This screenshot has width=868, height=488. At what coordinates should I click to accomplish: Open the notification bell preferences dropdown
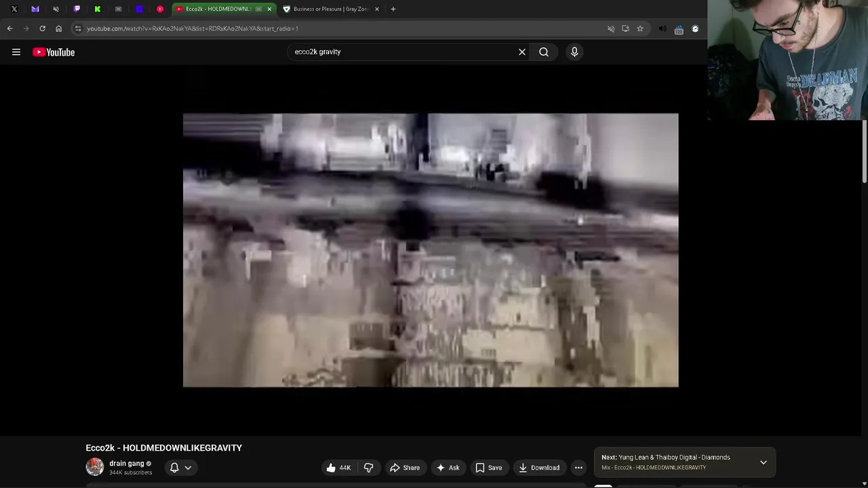(x=180, y=468)
